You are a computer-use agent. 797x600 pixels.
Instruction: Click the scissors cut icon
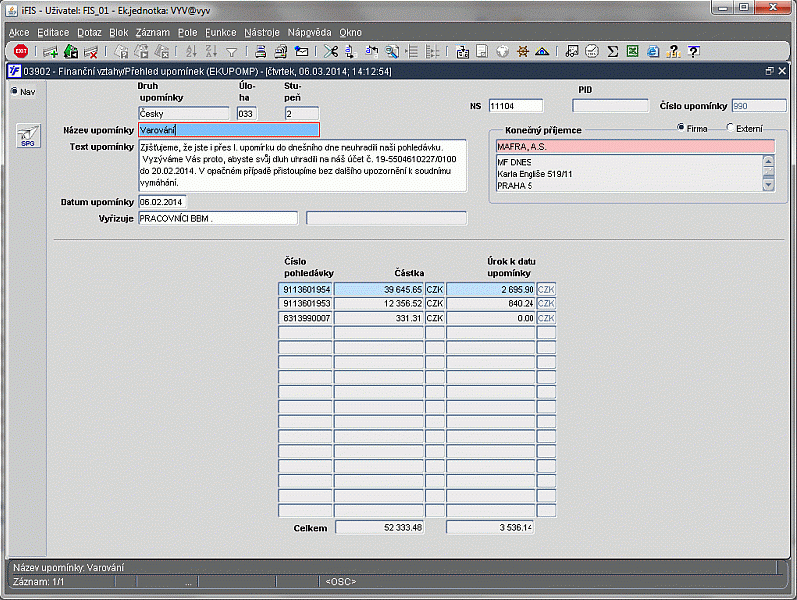(330, 51)
